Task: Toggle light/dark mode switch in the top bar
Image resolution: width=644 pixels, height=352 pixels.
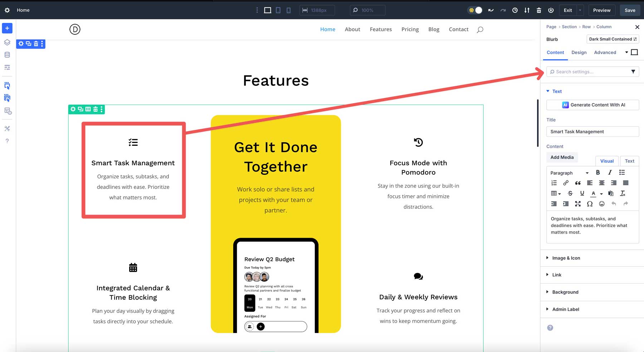Action: [474, 10]
